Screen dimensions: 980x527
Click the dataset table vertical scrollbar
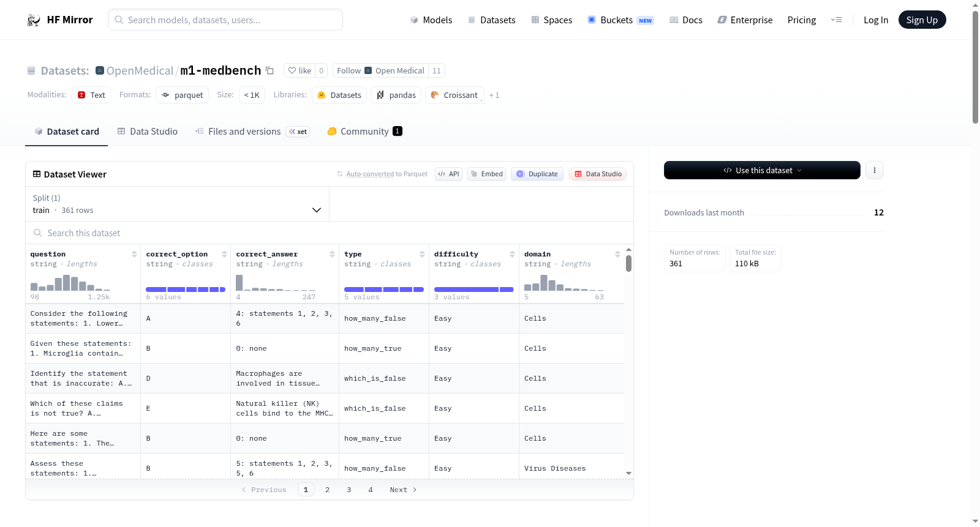628,263
